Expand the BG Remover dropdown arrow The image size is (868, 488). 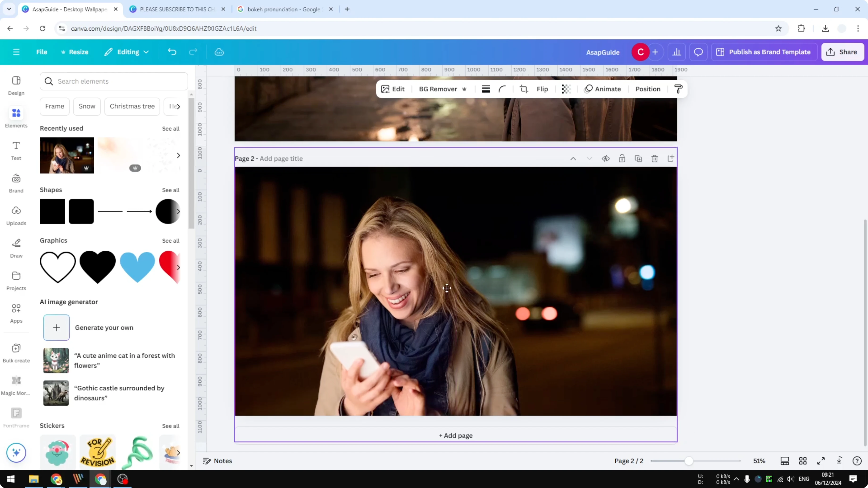[465, 89]
